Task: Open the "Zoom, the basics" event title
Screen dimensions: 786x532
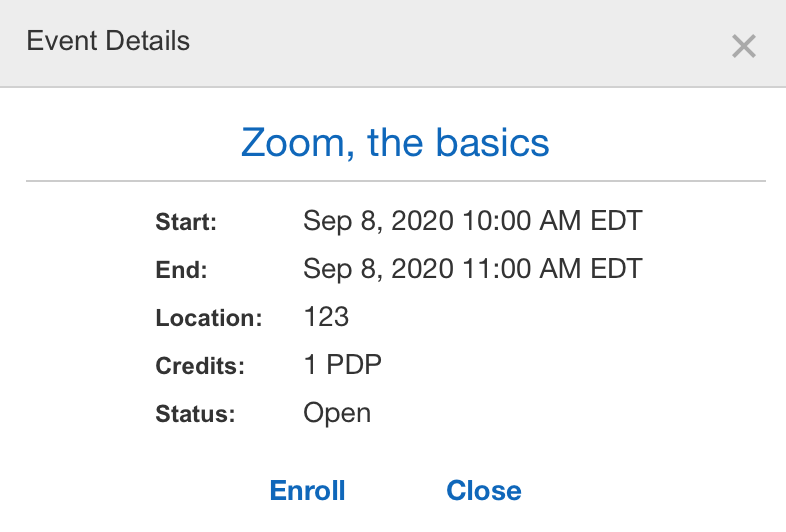Action: tap(395, 143)
